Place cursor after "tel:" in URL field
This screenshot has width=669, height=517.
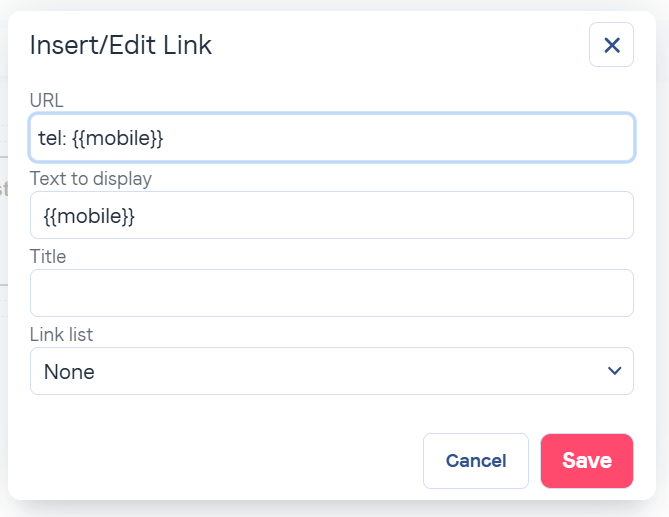coord(67,138)
